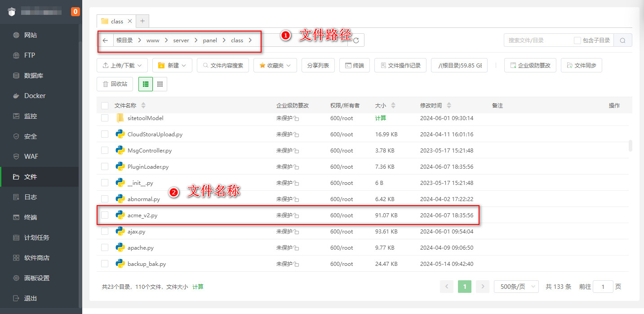Click the 文件同步 button

click(581, 65)
